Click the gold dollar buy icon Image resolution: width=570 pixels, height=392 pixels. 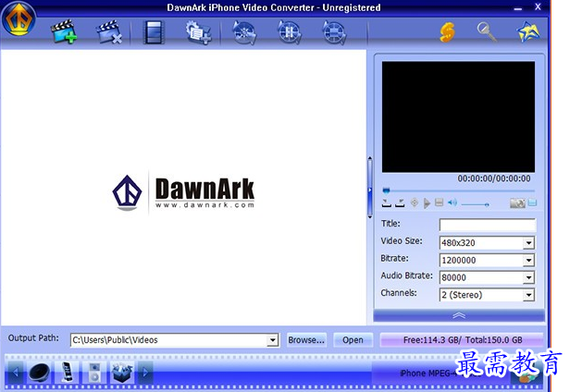pos(448,32)
